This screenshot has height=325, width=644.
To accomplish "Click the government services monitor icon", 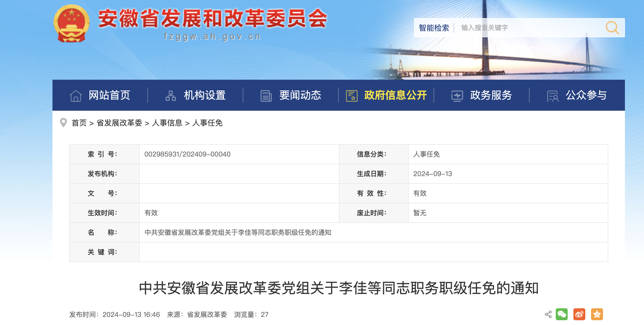I will click(457, 96).
